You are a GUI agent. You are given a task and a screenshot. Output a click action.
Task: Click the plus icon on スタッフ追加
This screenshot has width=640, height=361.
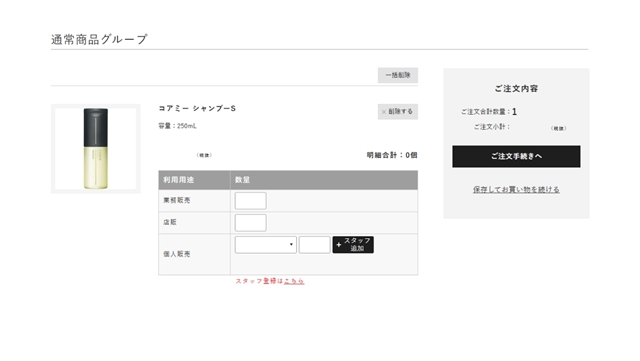coord(339,245)
